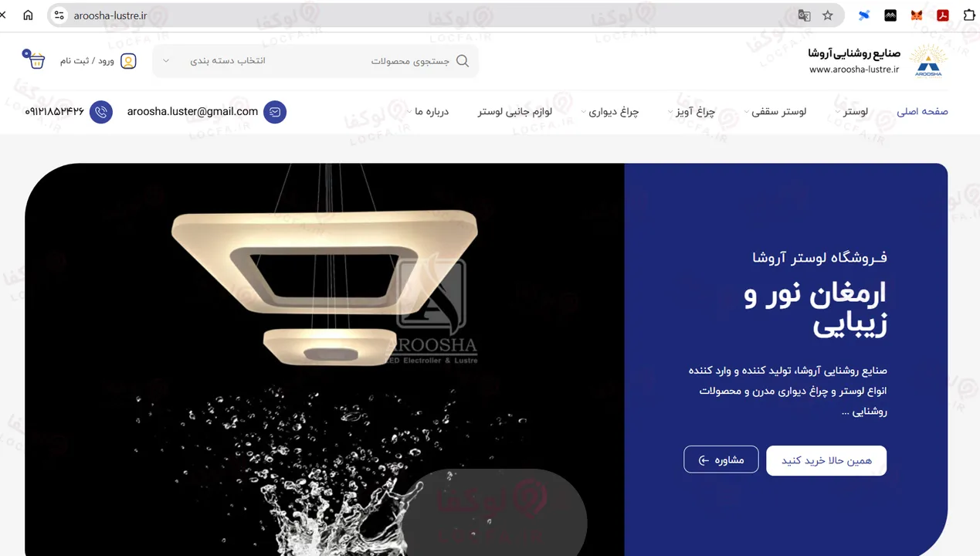The width and height of the screenshot is (980, 556).
Task: Click the phone number ۰۹۱۲۱۸۵۲۴۲۶
Action: [54, 111]
